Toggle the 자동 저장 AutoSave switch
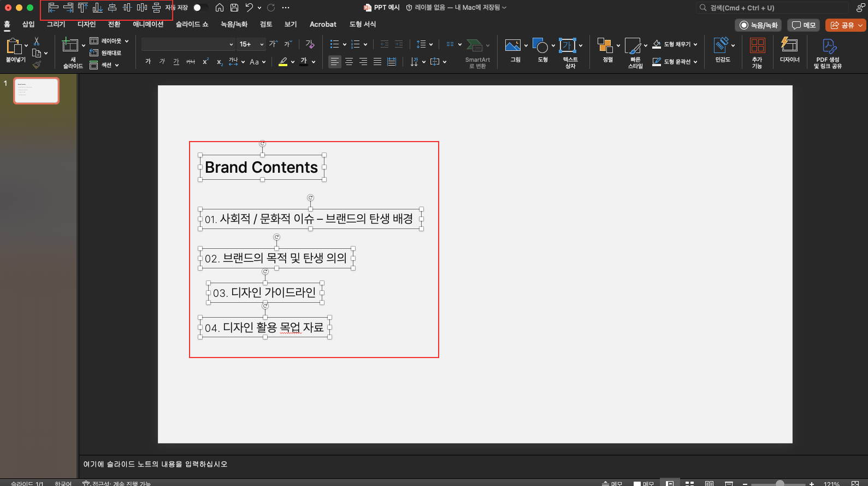The image size is (868, 486). coord(200,8)
